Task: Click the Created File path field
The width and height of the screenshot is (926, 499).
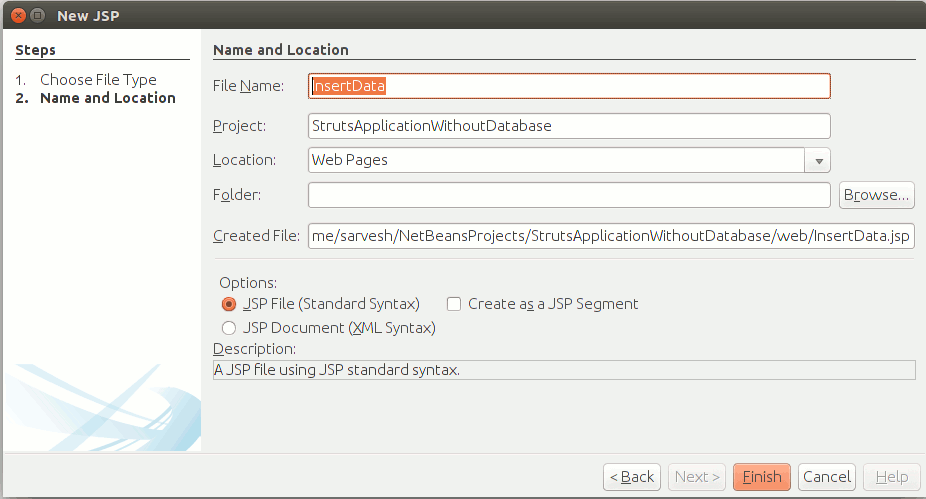Action: (x=611, y=236)
